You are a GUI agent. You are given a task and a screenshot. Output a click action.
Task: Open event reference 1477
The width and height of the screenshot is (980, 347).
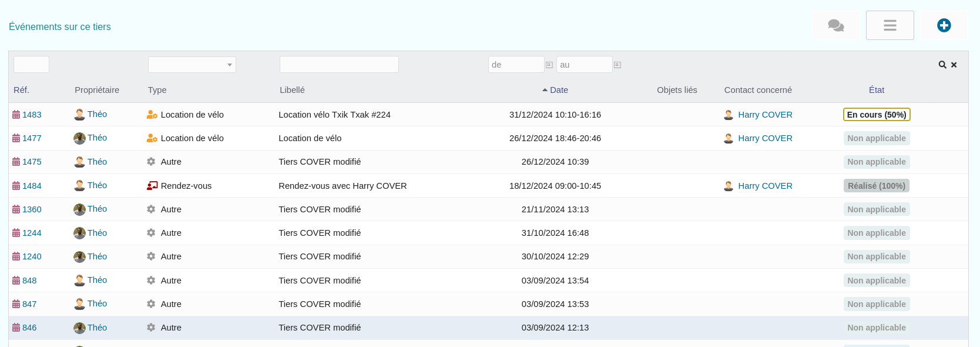(x=32, y=138)
